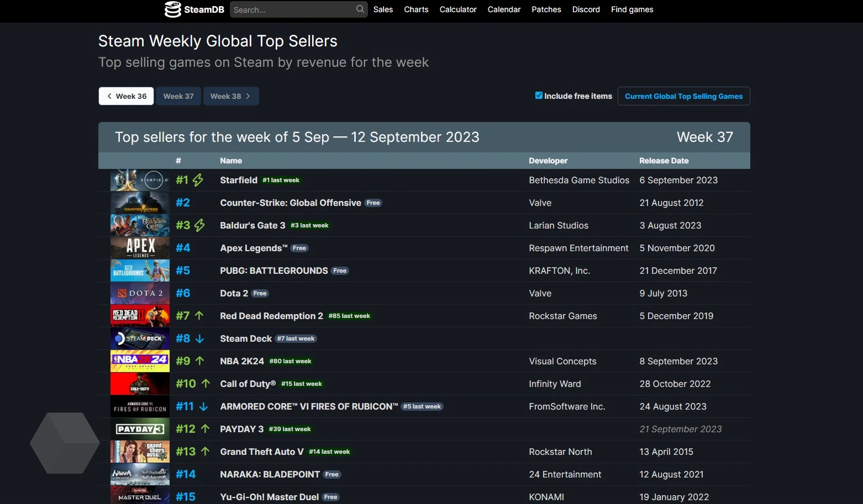Open the Yu-Gi-Oh! Master Duel link

point(270,497)
